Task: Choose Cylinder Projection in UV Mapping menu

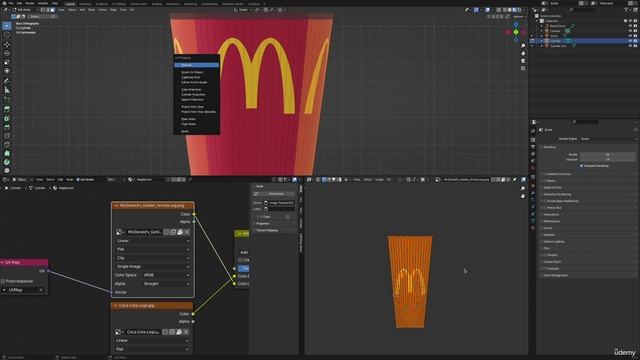Action: coord(196,94)
